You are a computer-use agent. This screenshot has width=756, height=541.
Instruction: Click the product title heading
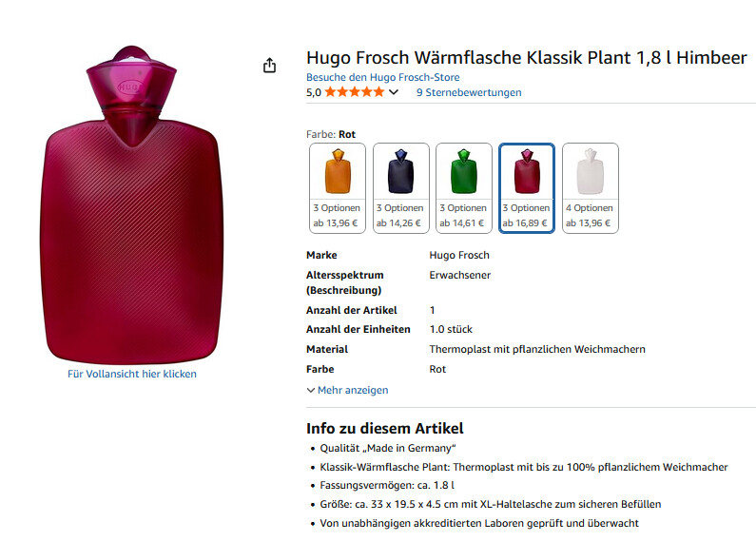click(527, 58)
